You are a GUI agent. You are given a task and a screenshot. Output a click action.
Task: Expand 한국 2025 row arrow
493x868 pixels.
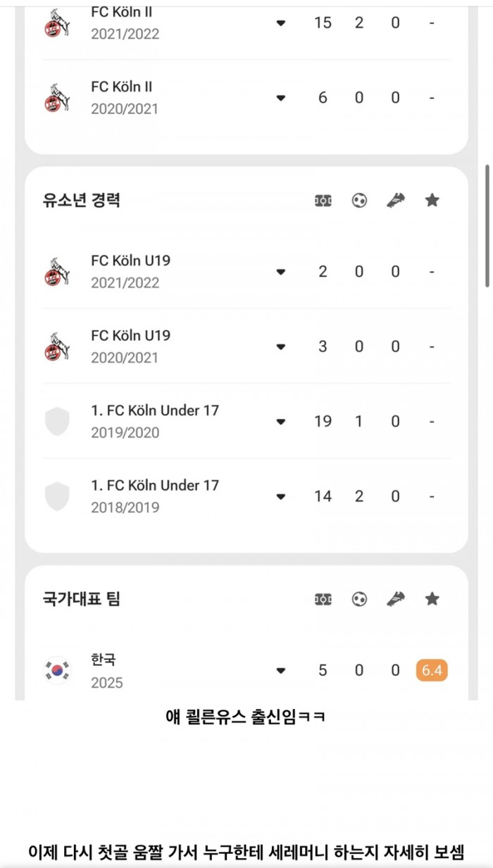click(281, 670)
